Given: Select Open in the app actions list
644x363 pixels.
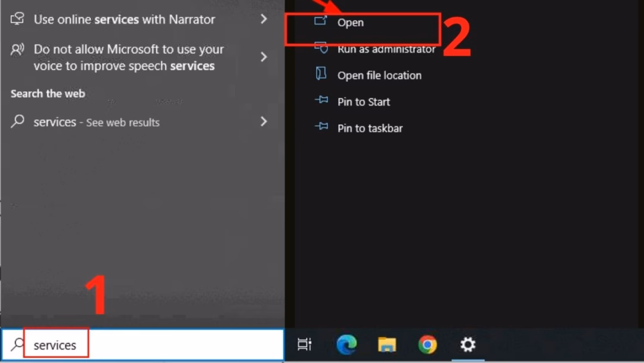Looking at the screenshot, I should pos(350,23).
